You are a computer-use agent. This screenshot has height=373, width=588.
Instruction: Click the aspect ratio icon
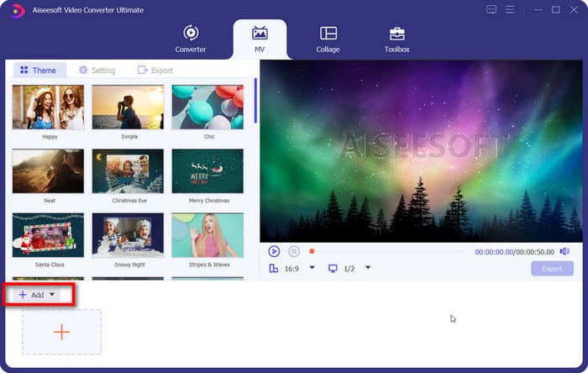coord(273,268)
